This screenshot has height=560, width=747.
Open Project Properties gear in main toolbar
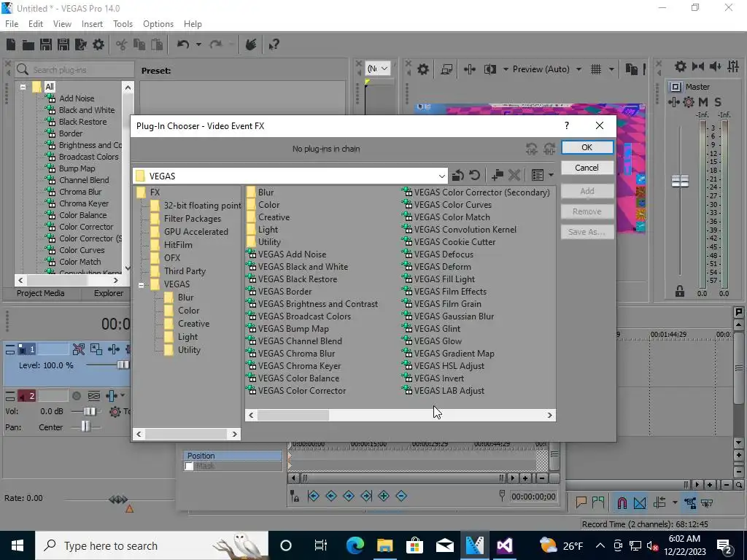98,44
